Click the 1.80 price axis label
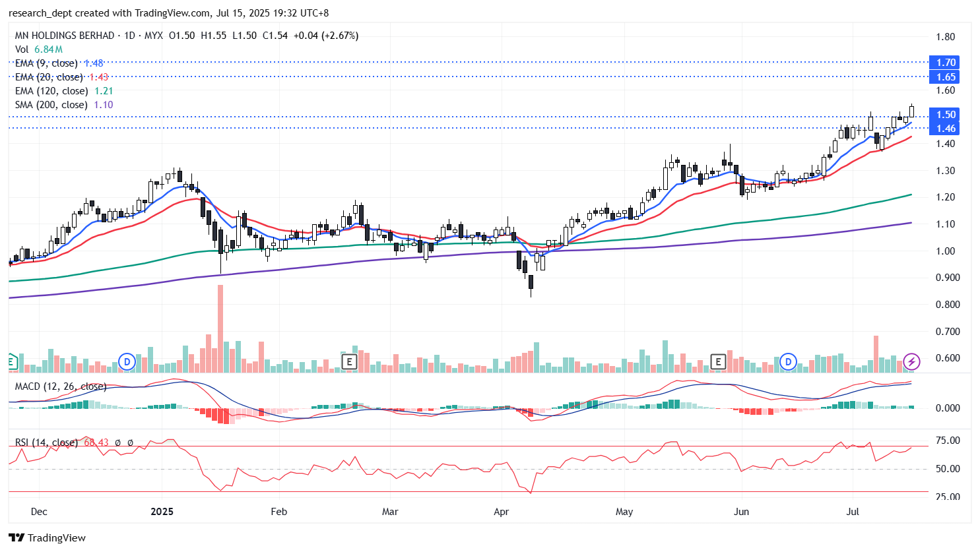980x552 pixels. click(x=946, y=37)
